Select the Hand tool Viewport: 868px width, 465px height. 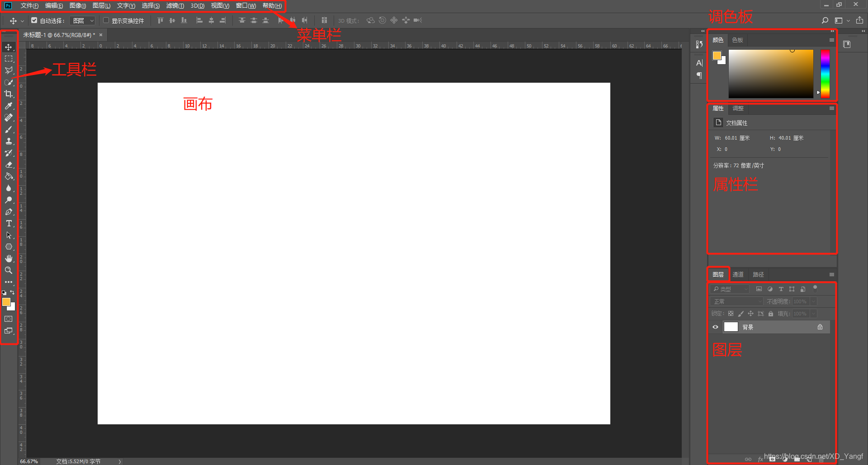point(9,258)
